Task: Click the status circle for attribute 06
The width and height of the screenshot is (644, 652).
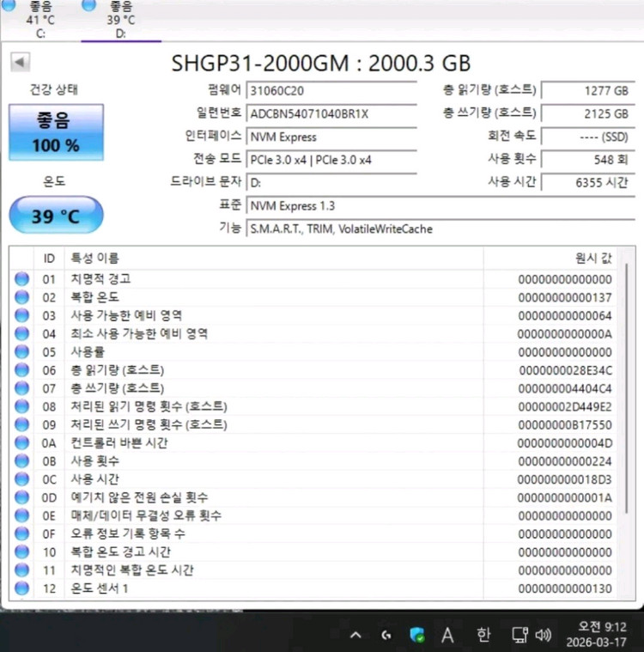Action: pos(21,370)
